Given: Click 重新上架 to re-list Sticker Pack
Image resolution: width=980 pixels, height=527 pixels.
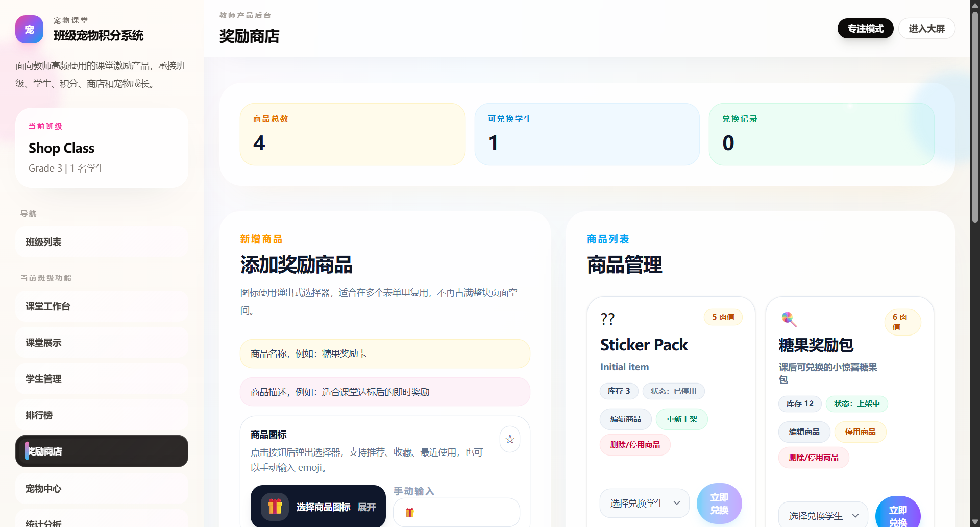Looking at the screenshot, I should (681, 419).
